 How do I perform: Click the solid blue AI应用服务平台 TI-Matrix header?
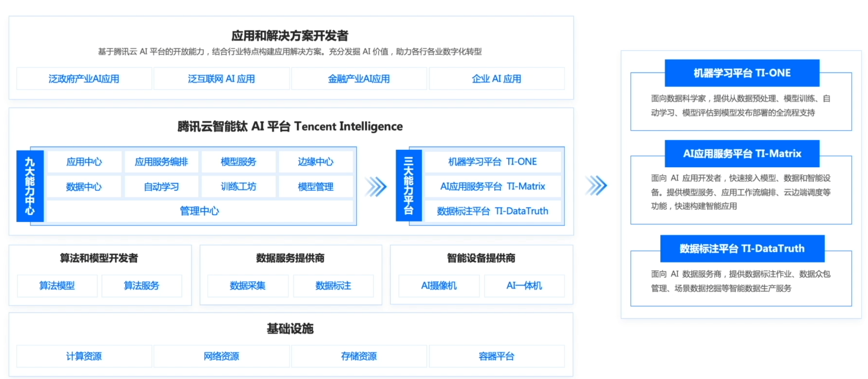click(x=742, y=154)
